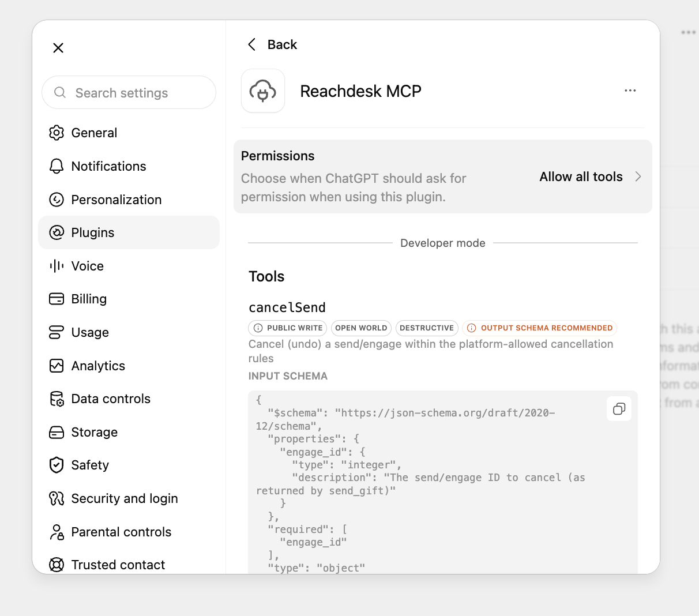Click the Reachdesk MCP plug-cloud icon
This screenshot has height=616, width=699.
click(x=263, y=91)
